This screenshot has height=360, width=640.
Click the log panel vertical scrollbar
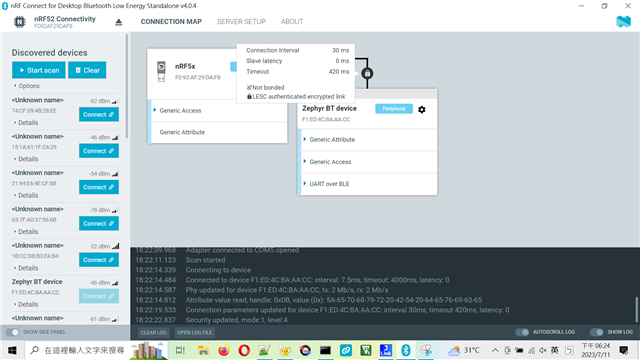[x=636, y=310]
